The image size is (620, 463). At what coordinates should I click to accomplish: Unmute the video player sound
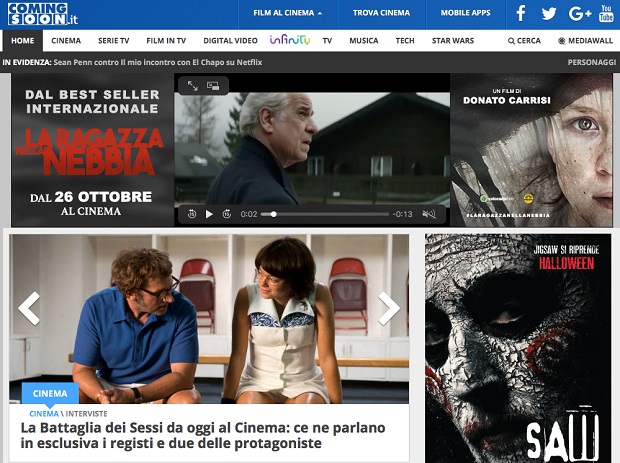[x=429, y=214]
